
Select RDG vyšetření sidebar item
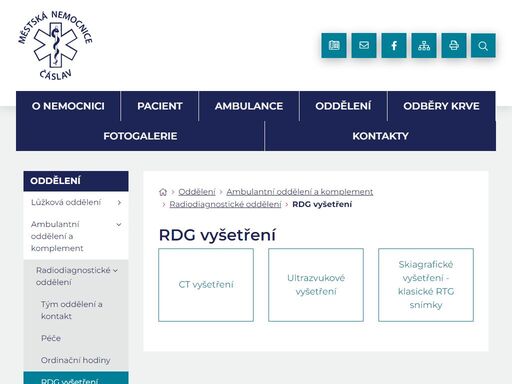76,379
